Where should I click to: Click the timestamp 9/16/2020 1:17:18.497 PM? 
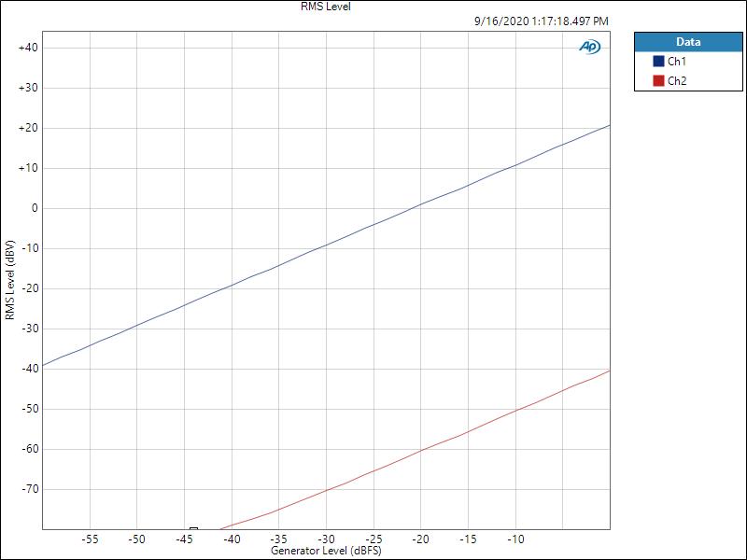point(542,21)
